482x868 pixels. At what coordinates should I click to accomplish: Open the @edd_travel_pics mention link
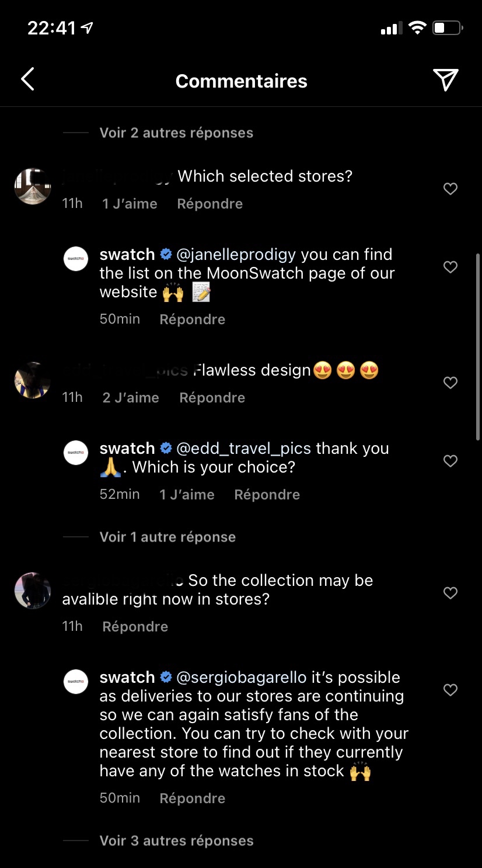coord(243,449)
